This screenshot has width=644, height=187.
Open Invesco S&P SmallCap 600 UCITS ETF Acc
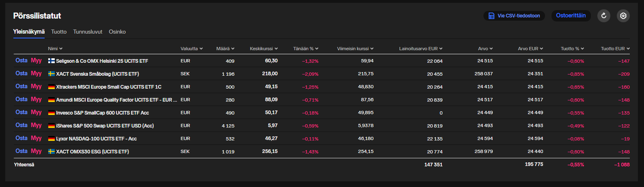pyautogui.click(x=103, y=113)
